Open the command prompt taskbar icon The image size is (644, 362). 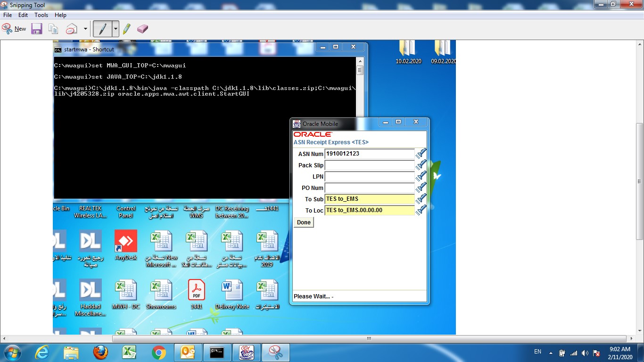pyautogui.click(x=217, y=352)
